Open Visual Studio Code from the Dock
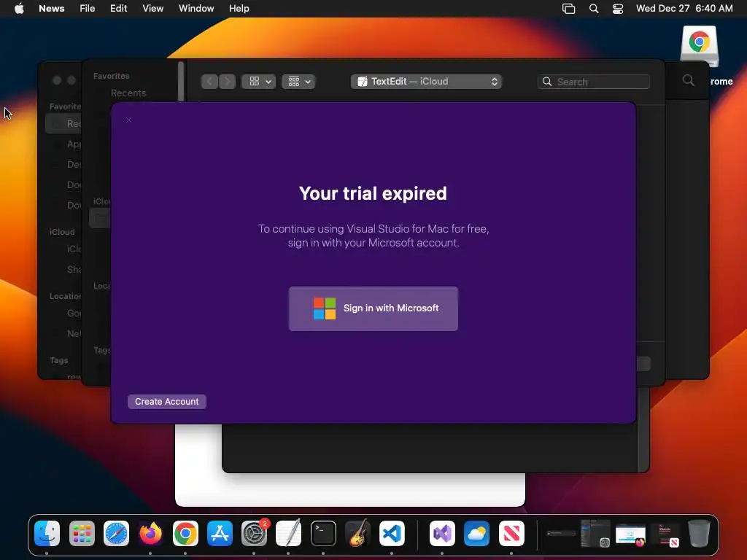Image resolution: width=747 pixels, height=560 pixels. point(392,533)
